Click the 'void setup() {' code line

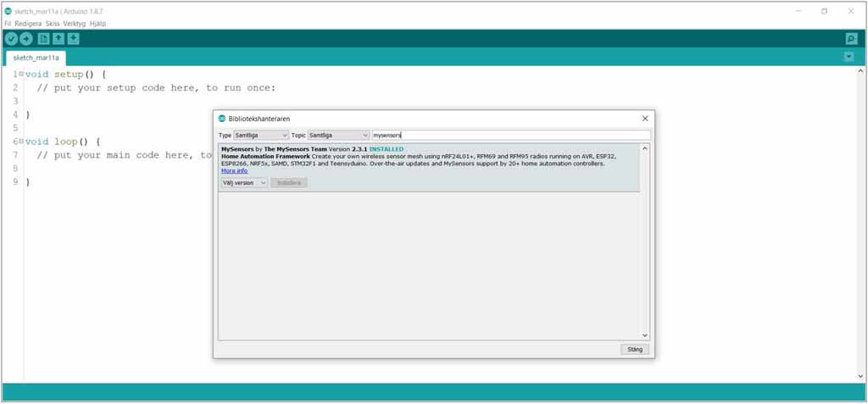pos(65,75)
